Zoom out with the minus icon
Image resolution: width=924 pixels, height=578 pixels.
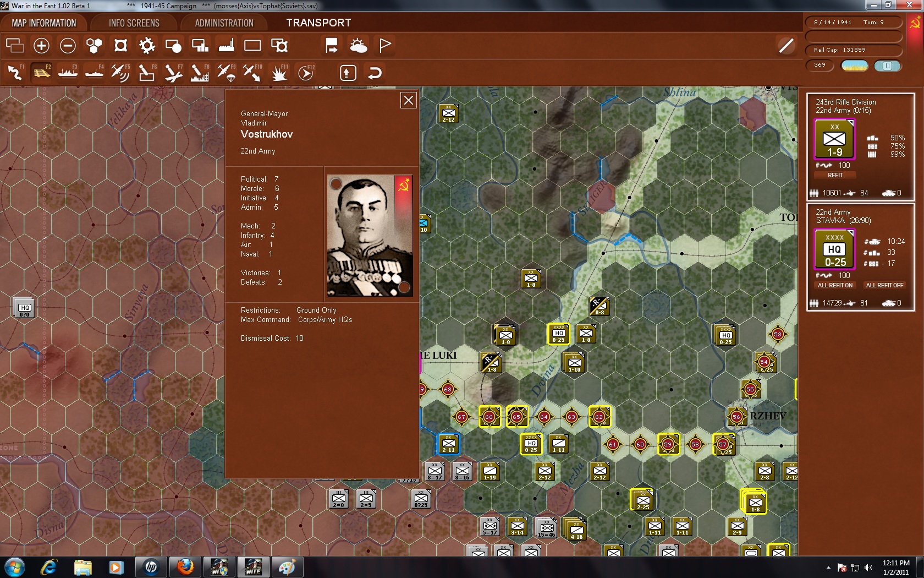68,45
